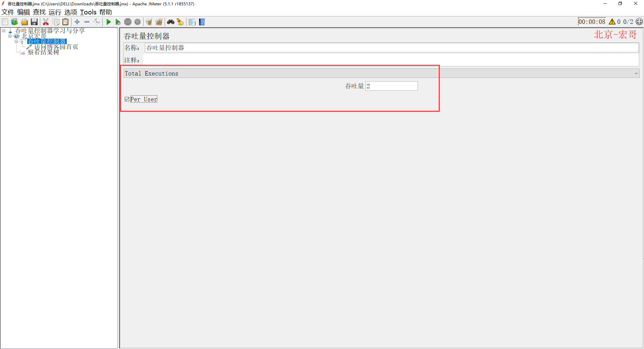Open the 运行 menu
Viewport: 644px width, 349px height.
click(55, 12)
